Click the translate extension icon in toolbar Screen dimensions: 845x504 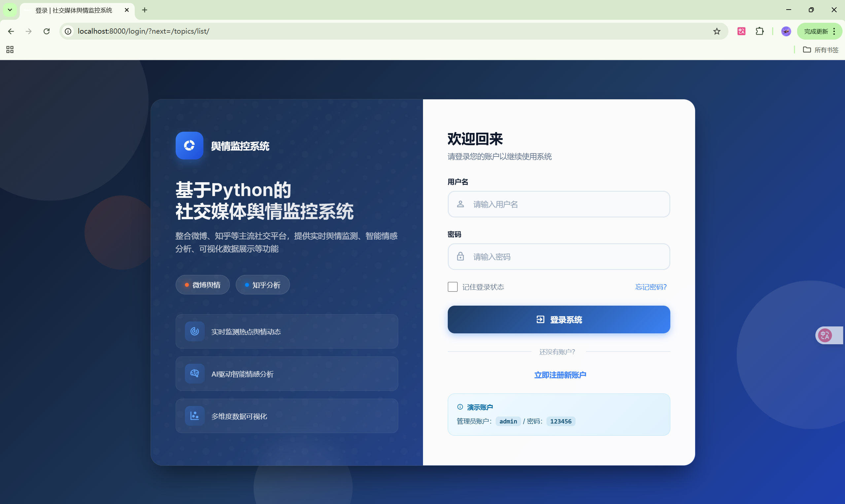(741, 31)
